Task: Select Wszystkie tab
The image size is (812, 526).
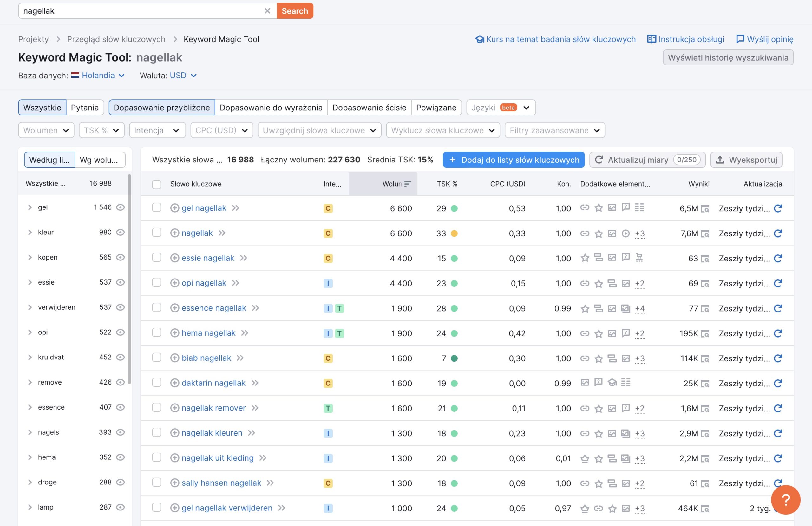Action: [42, 108]
